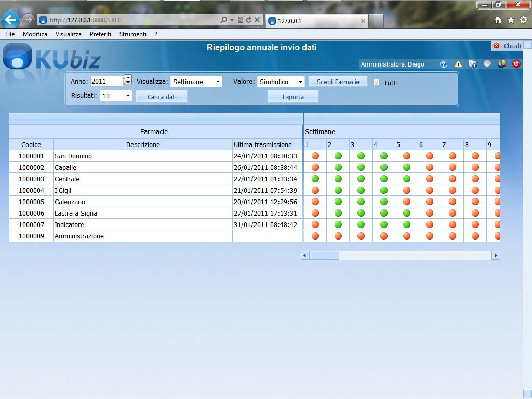This screenshot has width=532, height=399.
Task: Click the browser refresh icon
Action: point(249,20)
